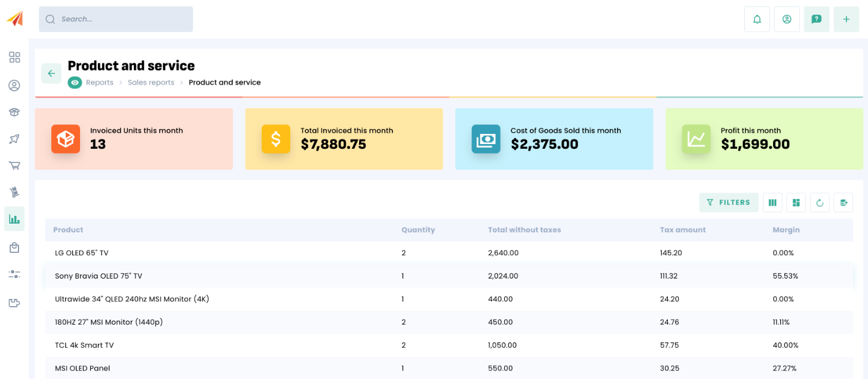
Task: Open the mug icon in sidebar
Action: click(14, 302)
